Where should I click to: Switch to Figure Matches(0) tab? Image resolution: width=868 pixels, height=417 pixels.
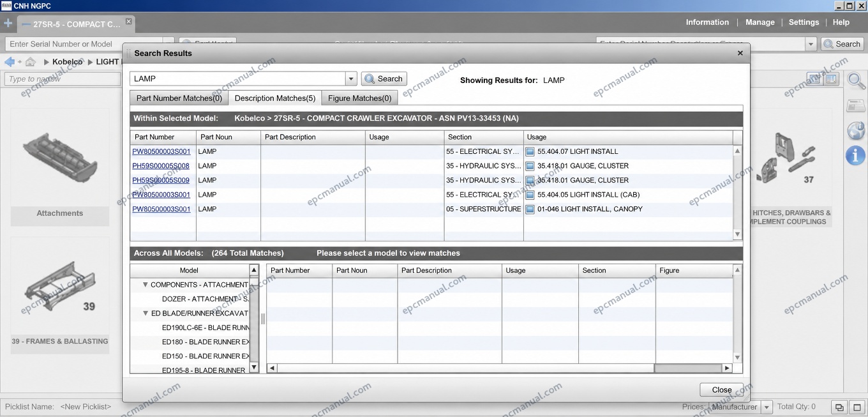click(360, 98)
